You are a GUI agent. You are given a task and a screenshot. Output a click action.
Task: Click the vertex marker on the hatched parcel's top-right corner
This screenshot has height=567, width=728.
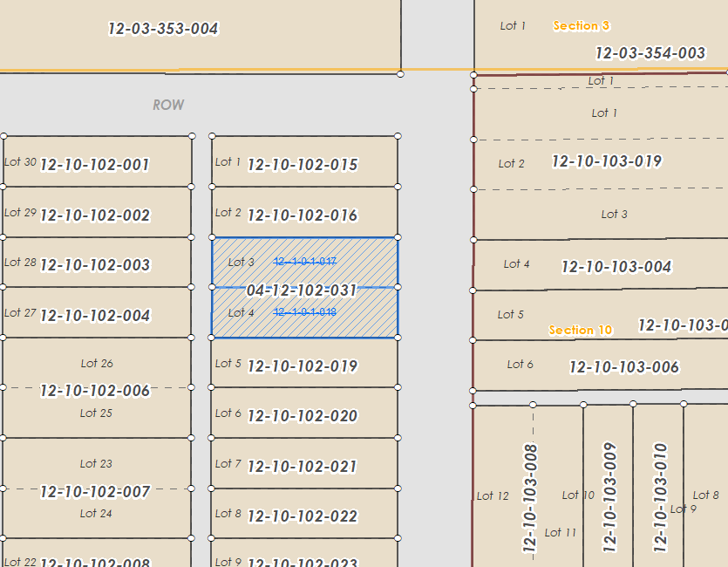(x=399, y=236)
